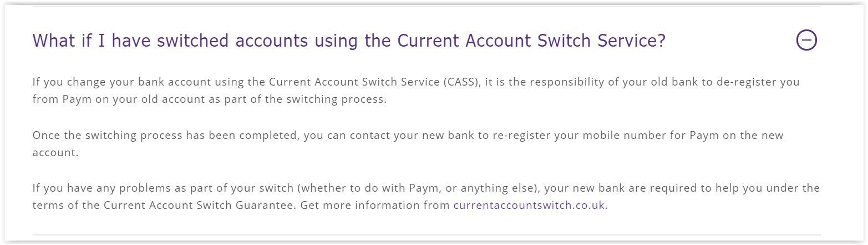The image size is (868, 245).
Task: Click the words 'Get more information from'
Action: [x=375, y=205]
